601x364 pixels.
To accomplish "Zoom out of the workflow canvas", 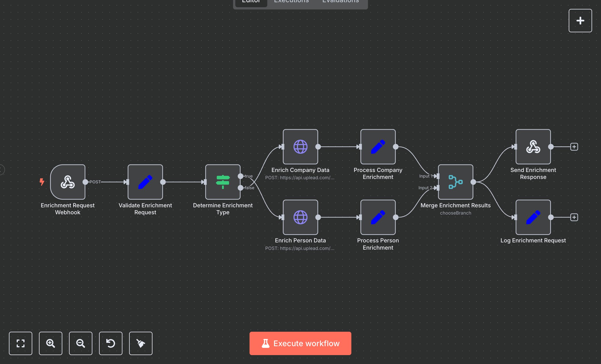I will click(80, 343).
